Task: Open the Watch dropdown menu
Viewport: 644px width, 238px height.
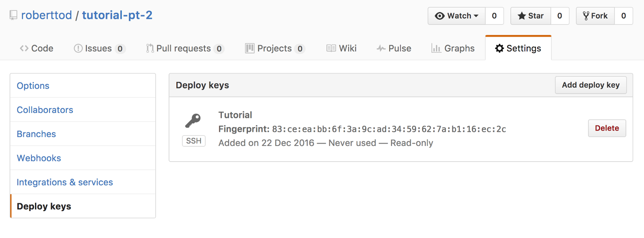Action: tap(456, 16)
